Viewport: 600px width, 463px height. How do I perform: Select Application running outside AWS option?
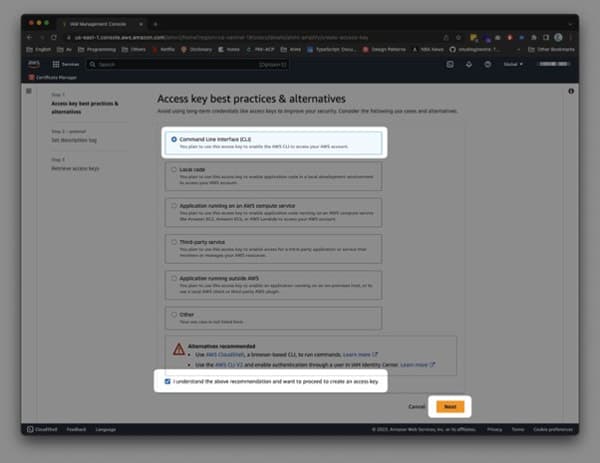(273, 285)
